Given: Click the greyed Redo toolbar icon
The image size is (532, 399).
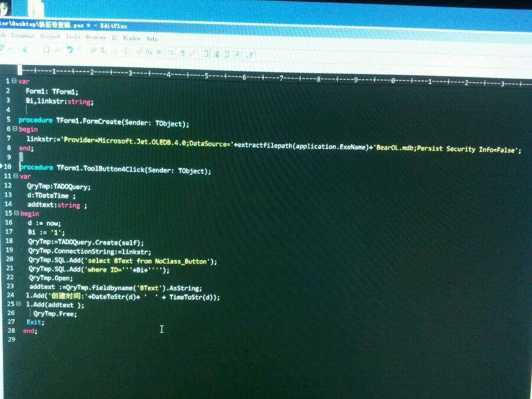Looking at the screenshot, I should (81, 50).
